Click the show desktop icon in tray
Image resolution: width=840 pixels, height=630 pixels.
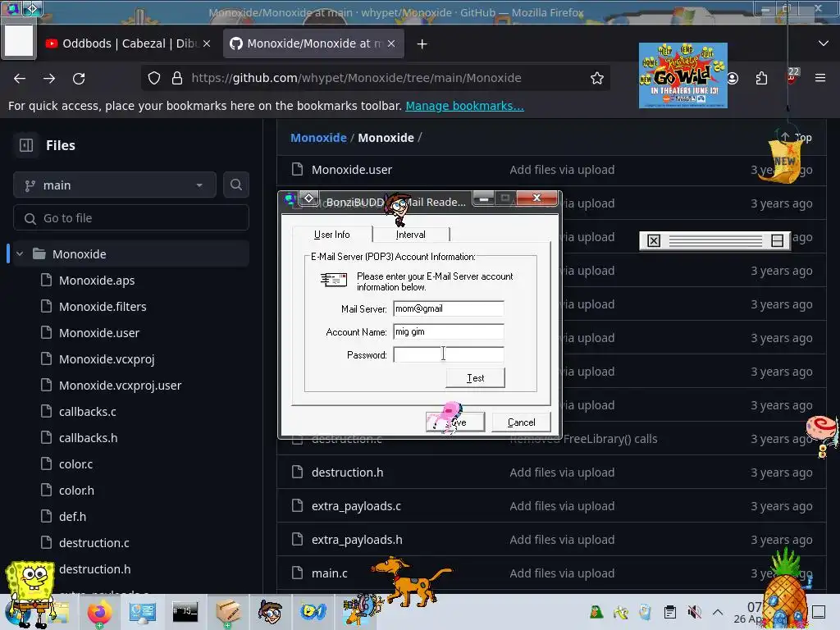pos(819,612)
